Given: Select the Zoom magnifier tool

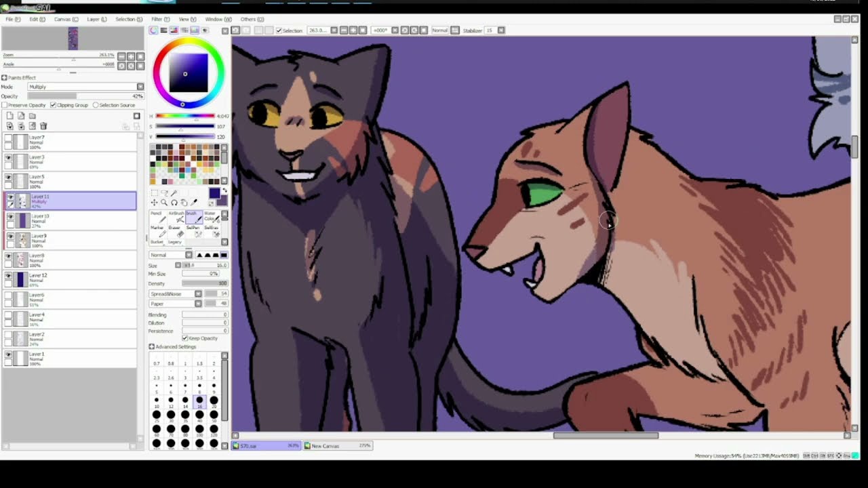Looking at the screenshot, I should pyautogui.click(x=163, y=203).
